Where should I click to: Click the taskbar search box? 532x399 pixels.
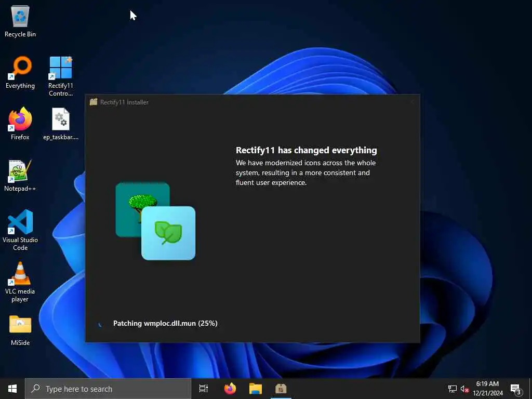[108, 389]
